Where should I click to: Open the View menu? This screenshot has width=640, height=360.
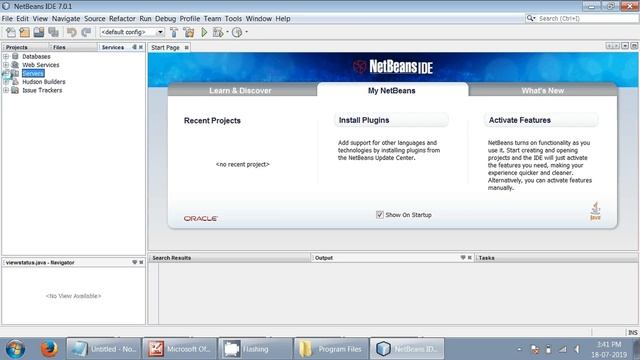pos(40,19)
